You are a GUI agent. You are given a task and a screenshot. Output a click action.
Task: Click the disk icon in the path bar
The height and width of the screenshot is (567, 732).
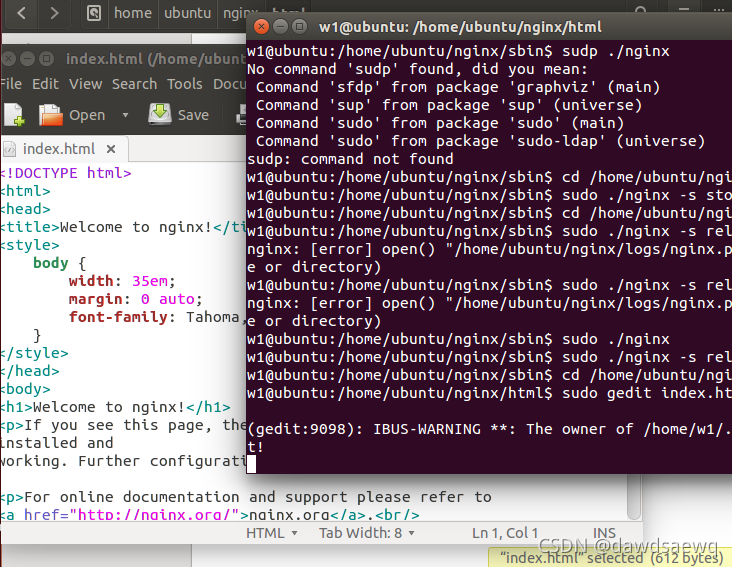click(x=94, y=13)
